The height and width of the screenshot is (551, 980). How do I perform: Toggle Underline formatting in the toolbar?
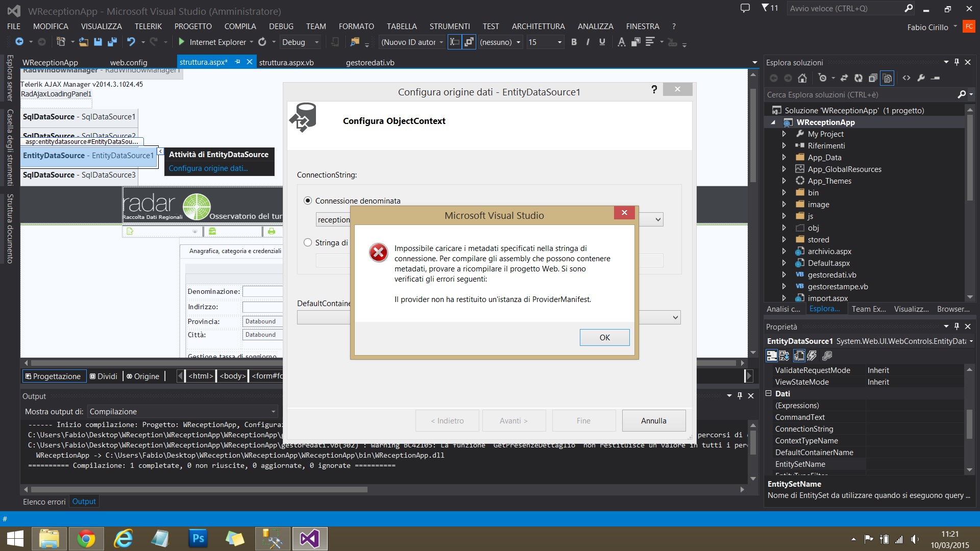(x=602, y=42)
